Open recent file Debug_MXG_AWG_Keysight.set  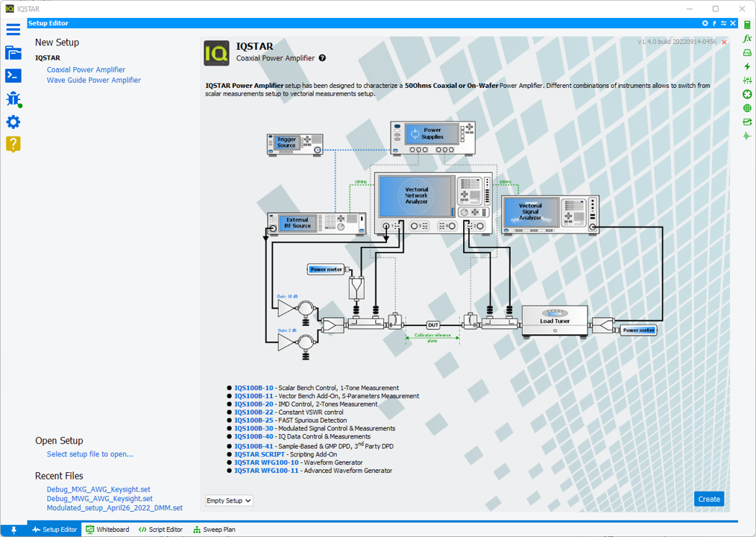(x=98, y=489)
